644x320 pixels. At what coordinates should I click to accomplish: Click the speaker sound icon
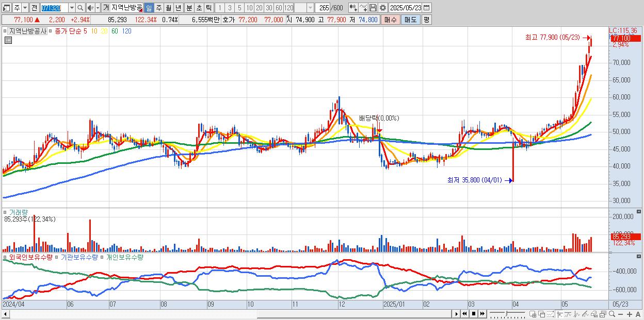pos(90,8)
